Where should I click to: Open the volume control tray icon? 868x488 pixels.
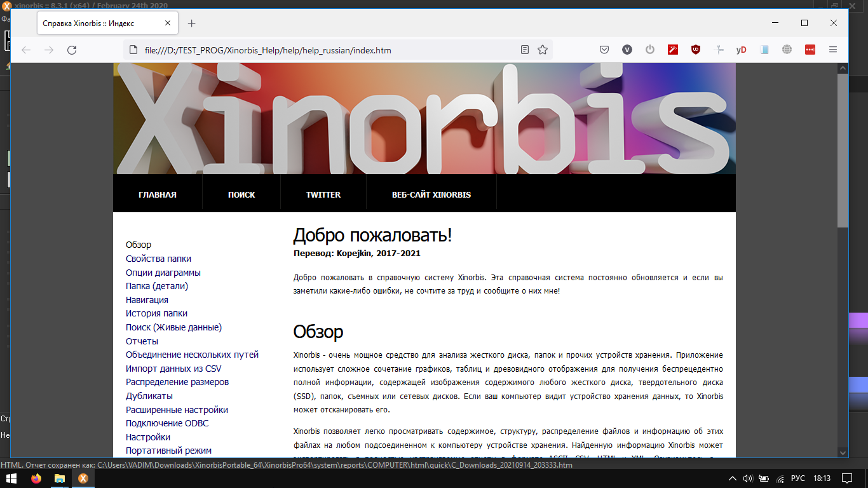pos(748,478)
